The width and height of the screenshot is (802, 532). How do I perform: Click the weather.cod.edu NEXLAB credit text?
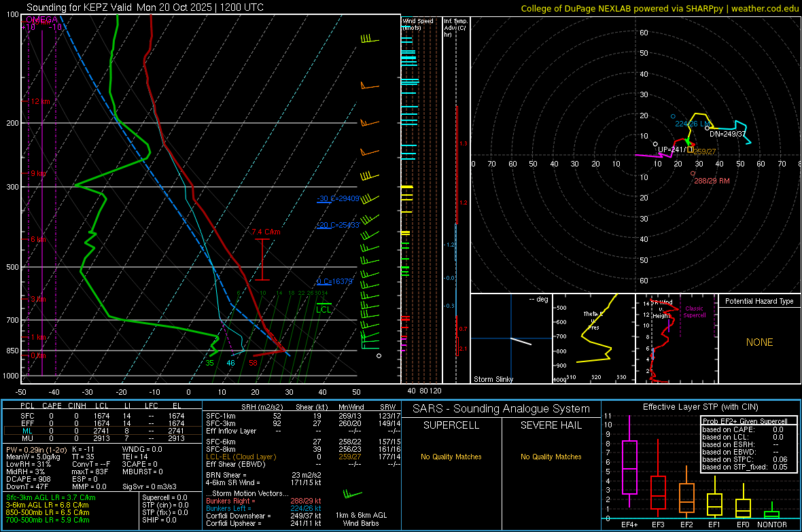point(659,9)
